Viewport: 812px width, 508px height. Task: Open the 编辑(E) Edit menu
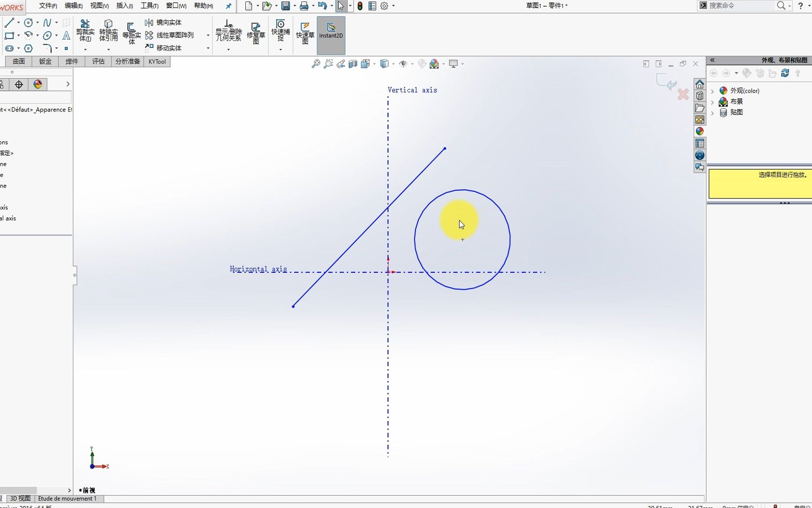click(74, 6)
